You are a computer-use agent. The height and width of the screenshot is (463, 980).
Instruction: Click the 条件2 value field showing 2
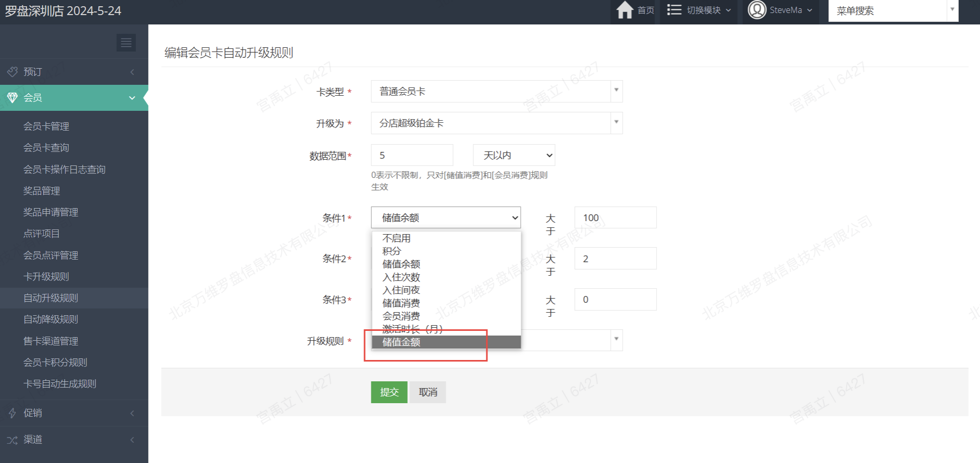click(615, 259)
